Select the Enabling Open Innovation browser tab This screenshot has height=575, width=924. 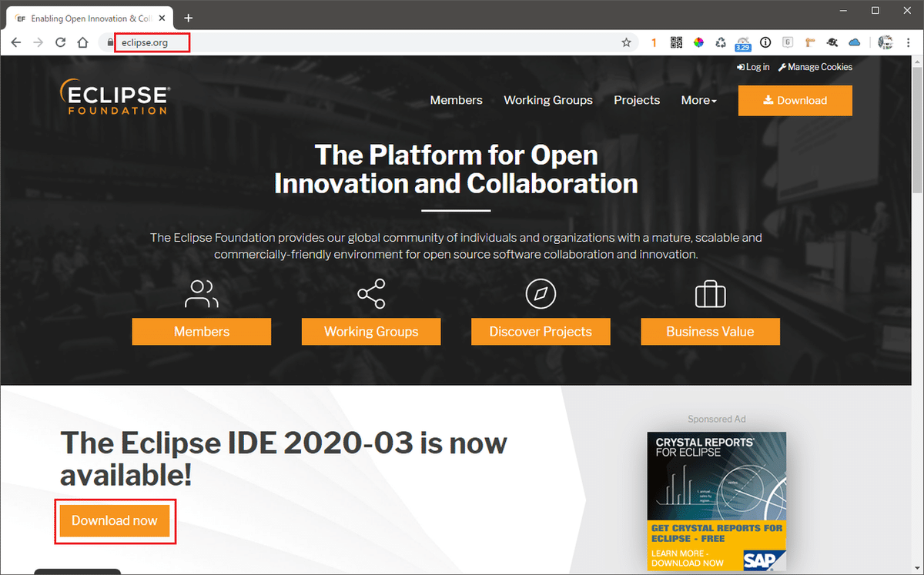[91, 18]
